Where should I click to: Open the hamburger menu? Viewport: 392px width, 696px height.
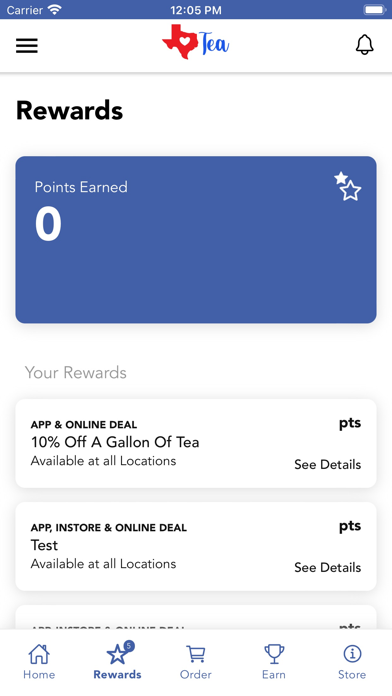pos(27,45)
